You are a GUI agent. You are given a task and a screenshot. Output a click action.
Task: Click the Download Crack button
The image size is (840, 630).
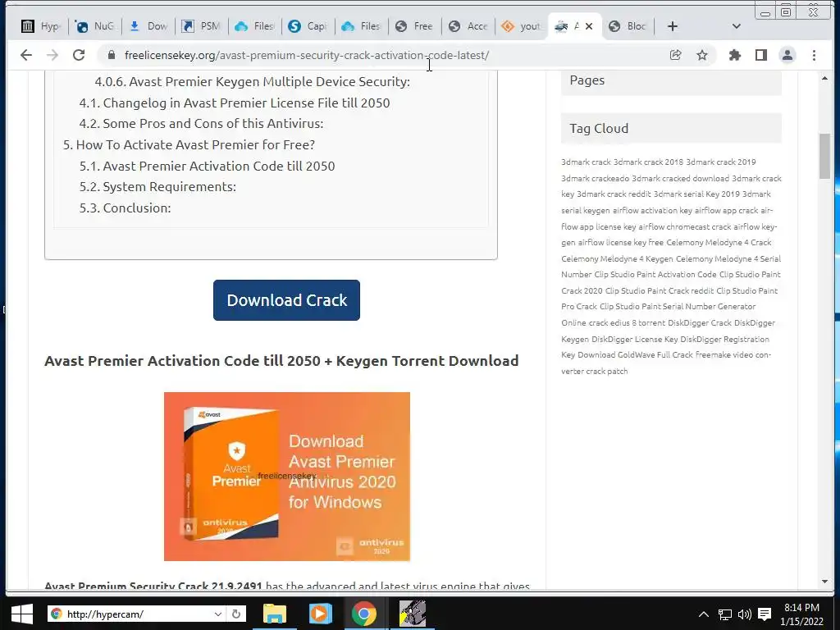(286, 300)
